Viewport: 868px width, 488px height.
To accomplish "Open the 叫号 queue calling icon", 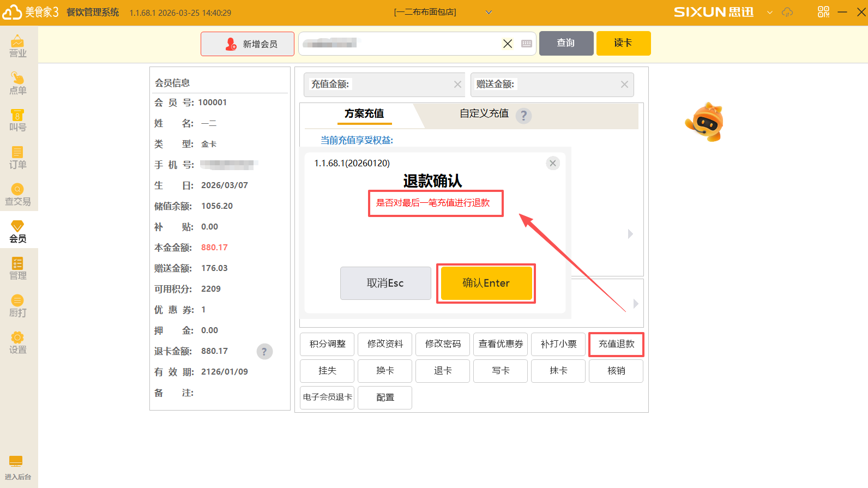I will [17, 120].
